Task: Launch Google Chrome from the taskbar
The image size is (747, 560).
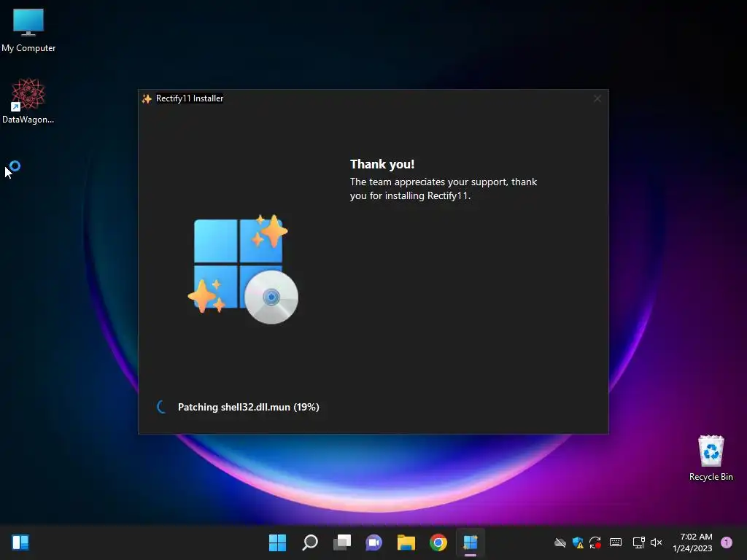Action: [438, 542]
